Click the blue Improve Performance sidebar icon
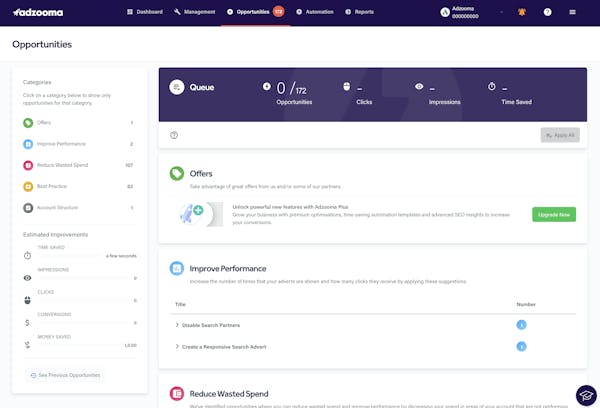 point(28,144)
